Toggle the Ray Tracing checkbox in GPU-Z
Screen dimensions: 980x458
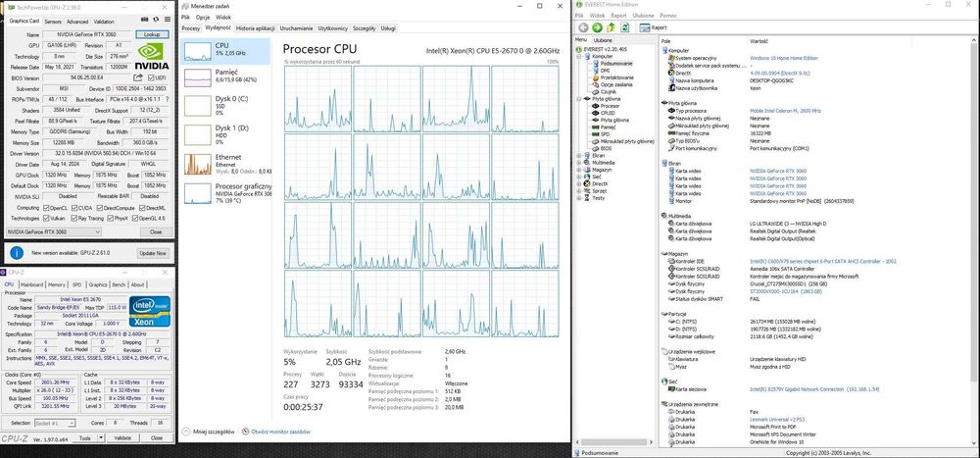[x=74, y=218]
